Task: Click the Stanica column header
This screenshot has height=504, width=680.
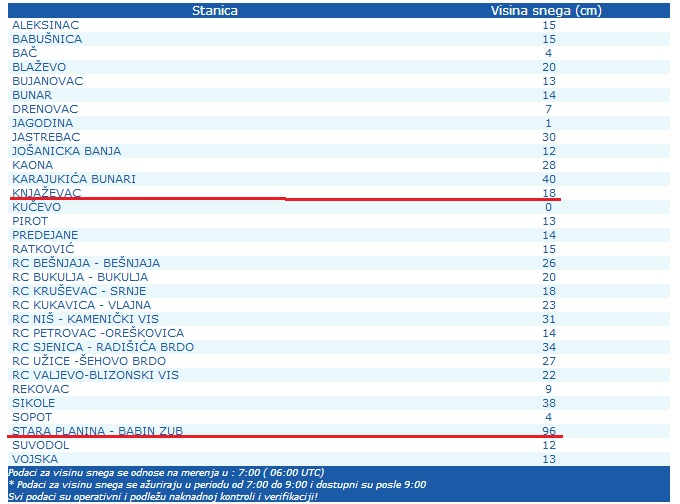Action: [215, 10]
